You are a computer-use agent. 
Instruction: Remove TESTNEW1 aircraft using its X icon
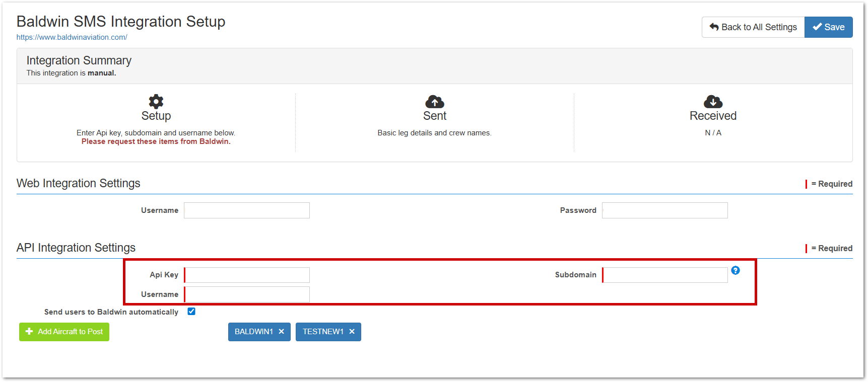(x=352, y=332)
